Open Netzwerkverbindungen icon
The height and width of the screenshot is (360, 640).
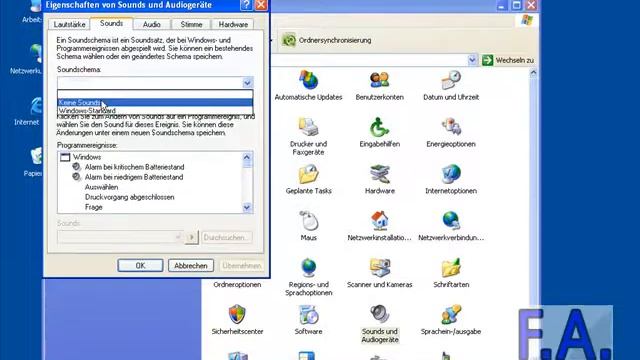click(451, 226)
